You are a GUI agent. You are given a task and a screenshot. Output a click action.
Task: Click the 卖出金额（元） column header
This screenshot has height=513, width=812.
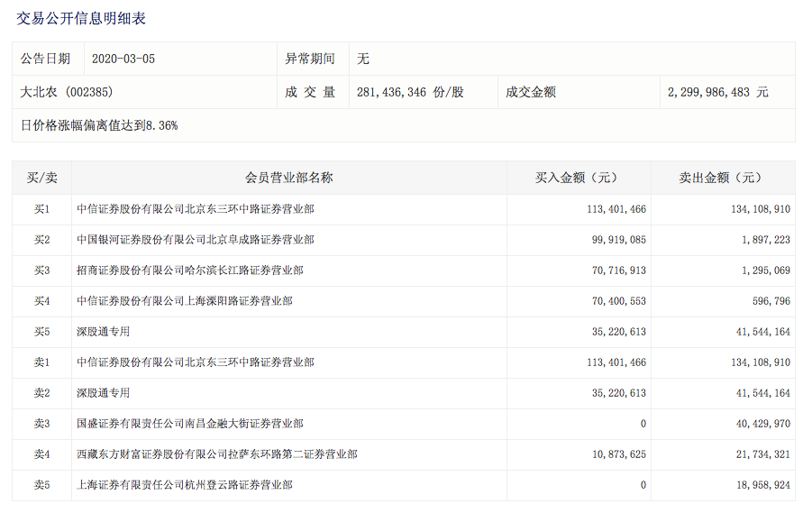tap(723, 178)
